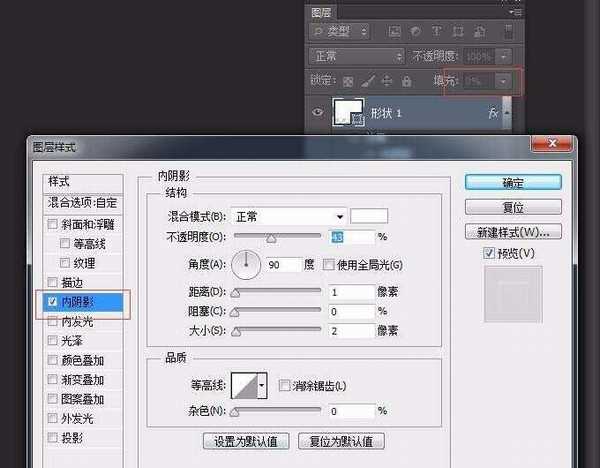
Task: Lock transparent pixels icon in Layers panel
Action: (x=348, y=82)
